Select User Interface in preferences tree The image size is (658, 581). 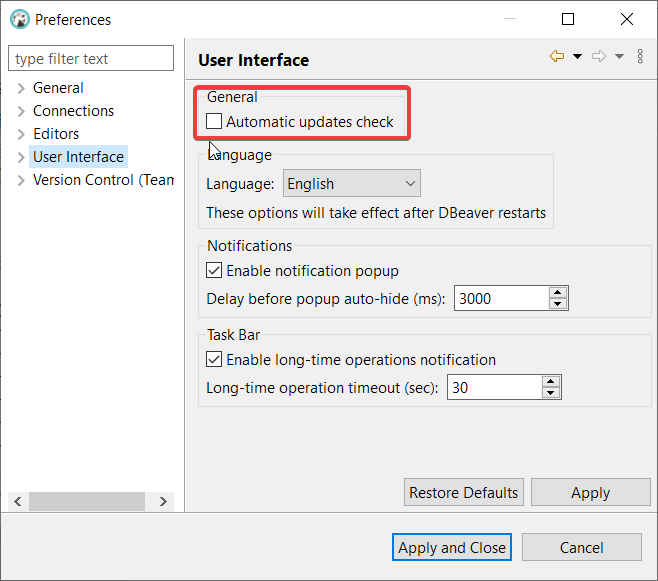point(78,157)
